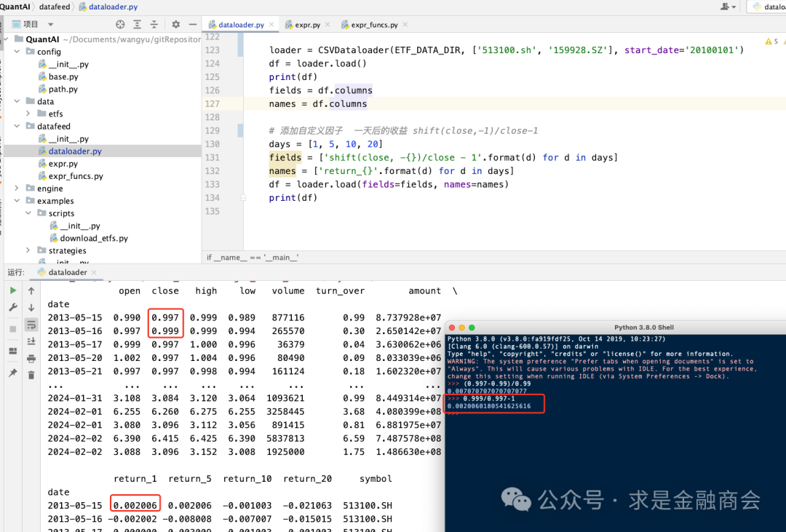This screenshot has height=532, width=786.
Task: Expand the strategies folder
Action: [28, 250]
